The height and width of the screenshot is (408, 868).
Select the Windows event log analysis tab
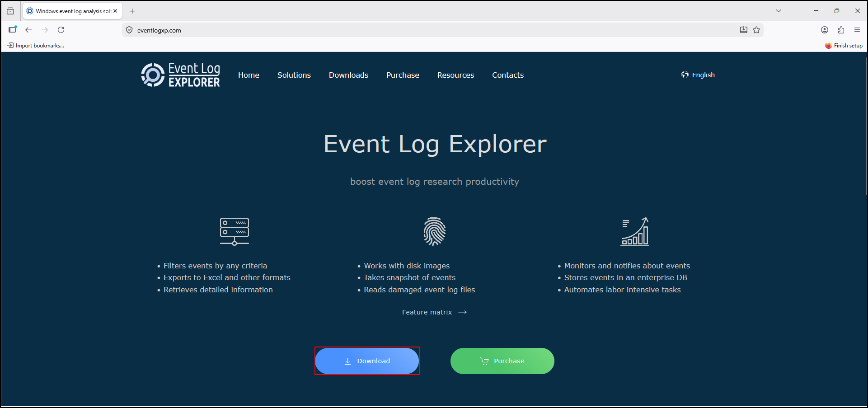click(72, 11)
